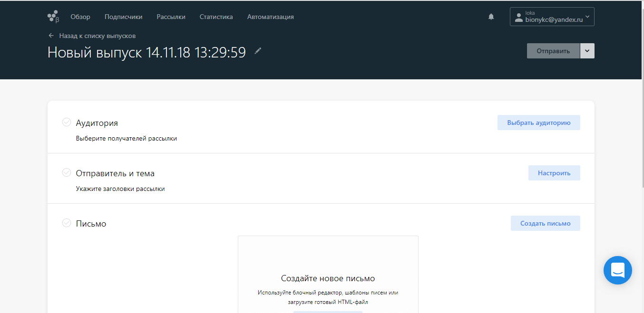Click the check circle beside Письмо

67,223
